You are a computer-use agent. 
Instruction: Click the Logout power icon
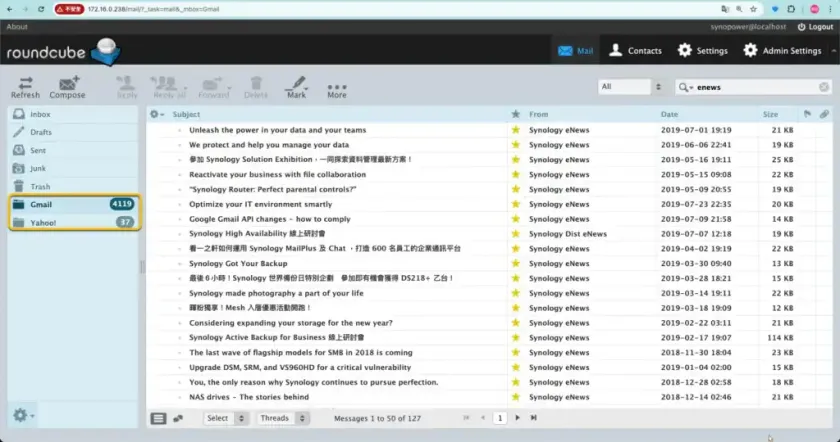(799, 27)
